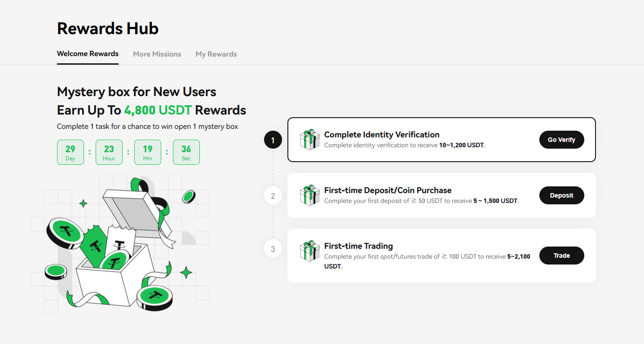This screenshot has width=644, height=344.
Task: Click the Day countdown box showing 29
Action: click(71, 152)
